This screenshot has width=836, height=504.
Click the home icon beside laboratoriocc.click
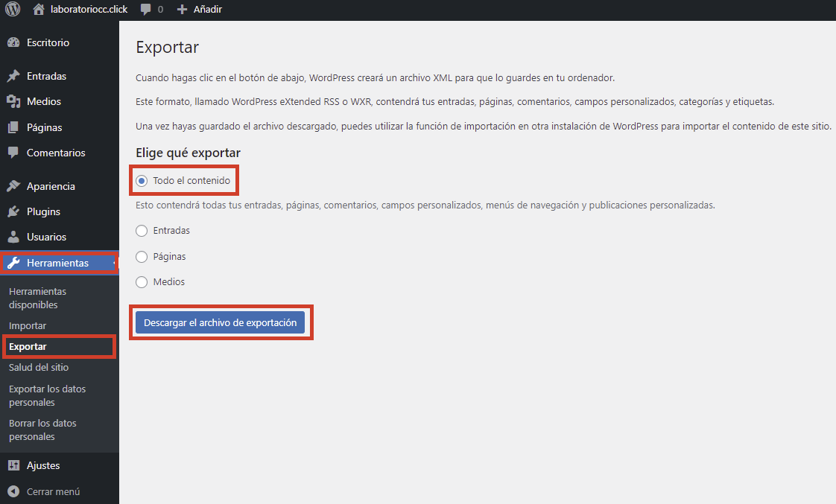pos(39,9)
